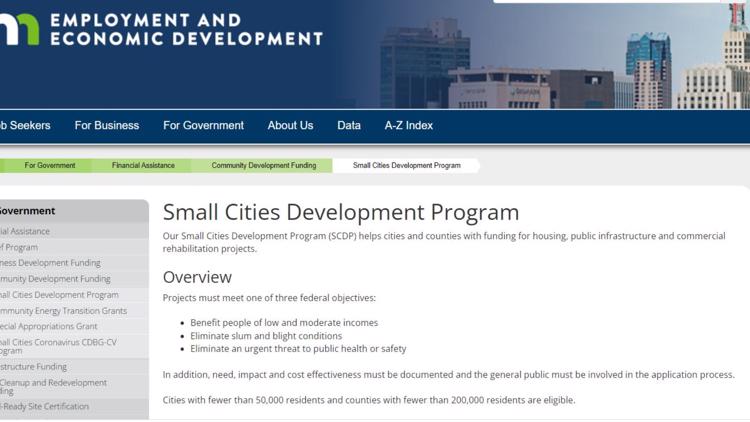Go to Community Development Funding breadcrumb
750x422 pixels.
coord(264,166)
